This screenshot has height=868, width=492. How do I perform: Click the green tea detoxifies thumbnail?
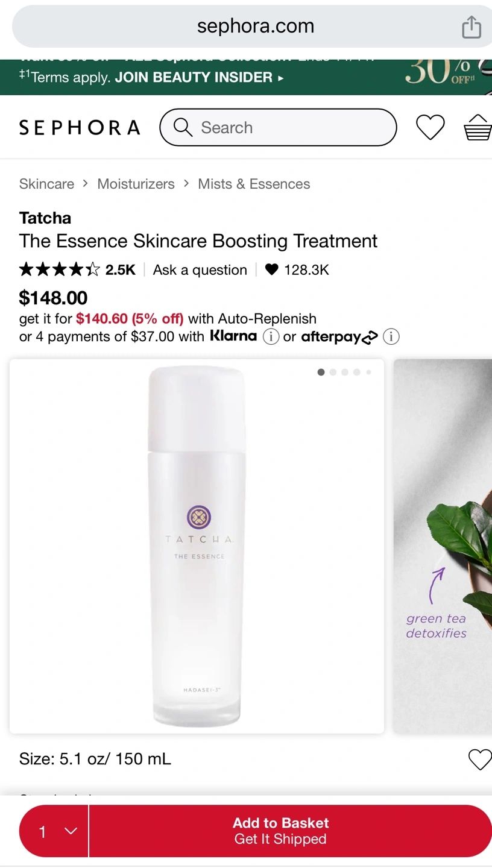coord(443,546)
